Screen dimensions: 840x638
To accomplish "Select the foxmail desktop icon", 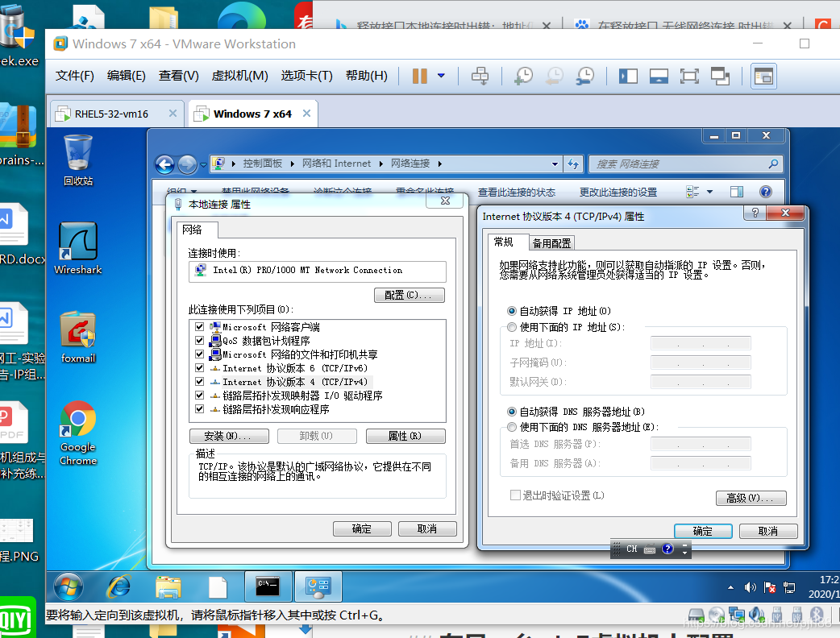I will (78, 338).
